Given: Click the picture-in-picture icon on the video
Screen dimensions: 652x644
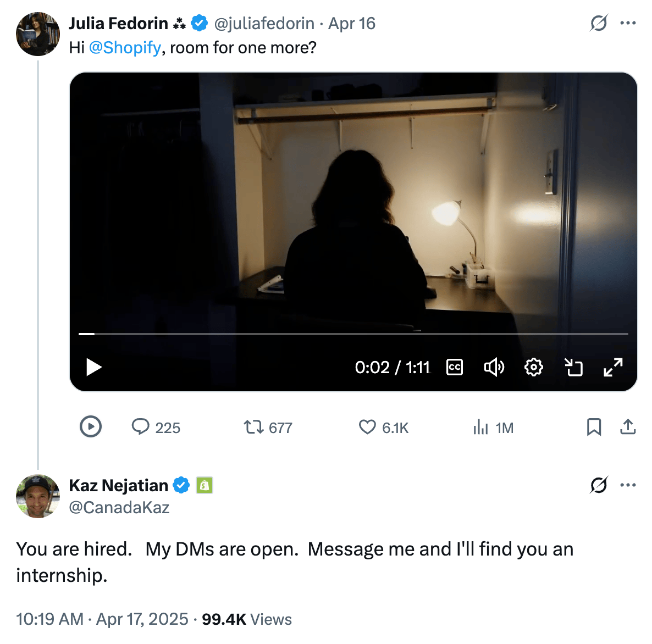Looking at the screenshot, I should tap(573, 367).
